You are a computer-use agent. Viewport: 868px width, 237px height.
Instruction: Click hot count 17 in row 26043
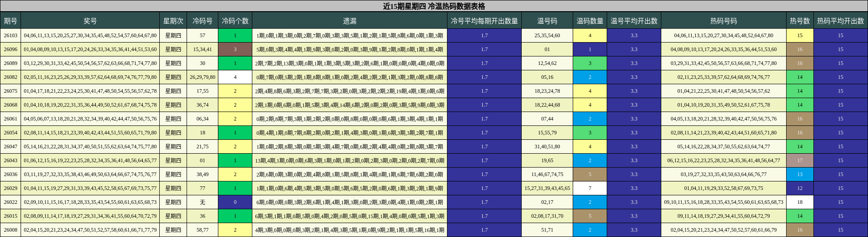pyautogui.click(x=800, y=160)
